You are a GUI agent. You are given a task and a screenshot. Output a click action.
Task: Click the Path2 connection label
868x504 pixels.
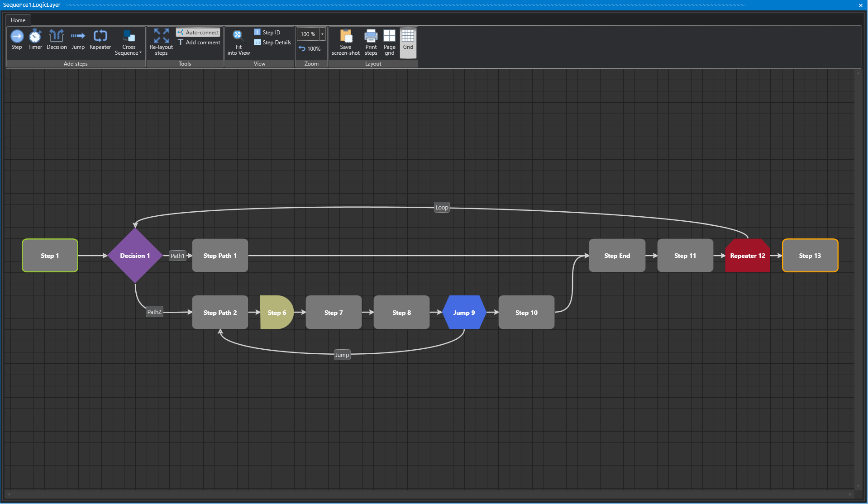(x=154, y=312)
